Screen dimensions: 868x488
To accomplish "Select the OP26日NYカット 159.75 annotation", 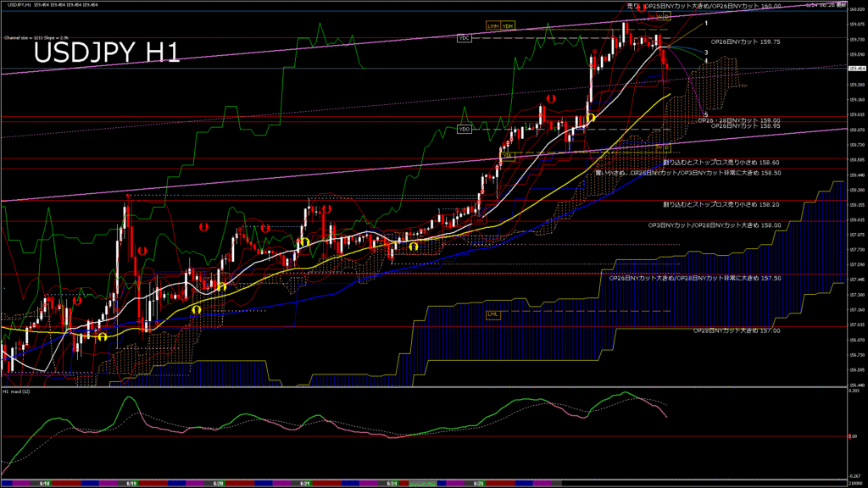I will [745, 41].
